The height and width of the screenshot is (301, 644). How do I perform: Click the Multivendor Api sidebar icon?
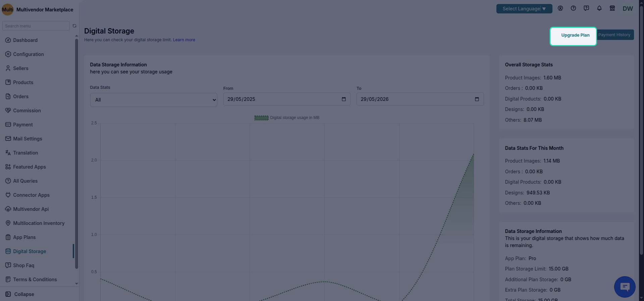[x=8, y=209]
